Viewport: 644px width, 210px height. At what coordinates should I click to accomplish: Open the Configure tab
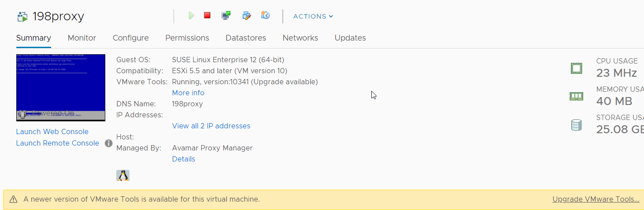coord(131,38)
